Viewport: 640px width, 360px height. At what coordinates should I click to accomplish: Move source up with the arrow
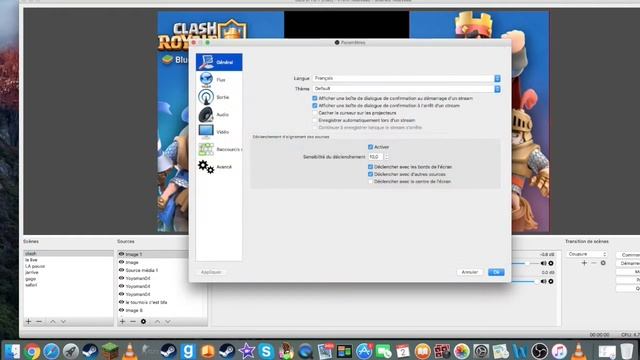pyautogui.click(x=157, y=322)
